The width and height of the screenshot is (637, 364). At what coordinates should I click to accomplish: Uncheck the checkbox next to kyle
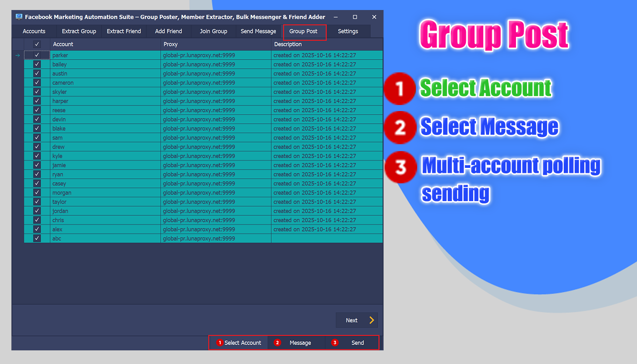tap(37, 156)
